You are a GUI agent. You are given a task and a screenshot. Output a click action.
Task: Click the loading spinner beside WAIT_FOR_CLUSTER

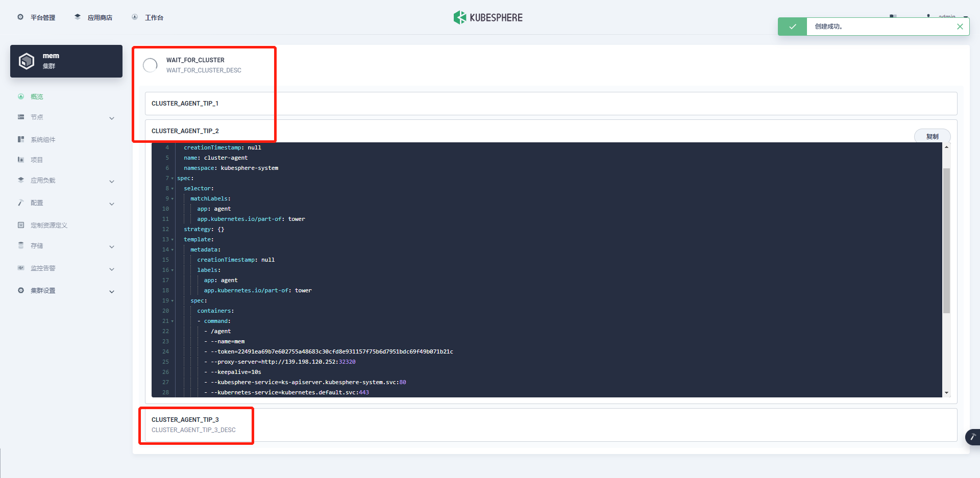[x=150, y=65]
